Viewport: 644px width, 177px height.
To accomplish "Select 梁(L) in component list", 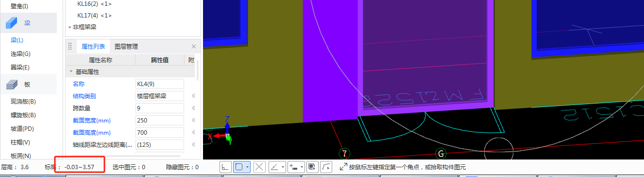I will point(17,40).
